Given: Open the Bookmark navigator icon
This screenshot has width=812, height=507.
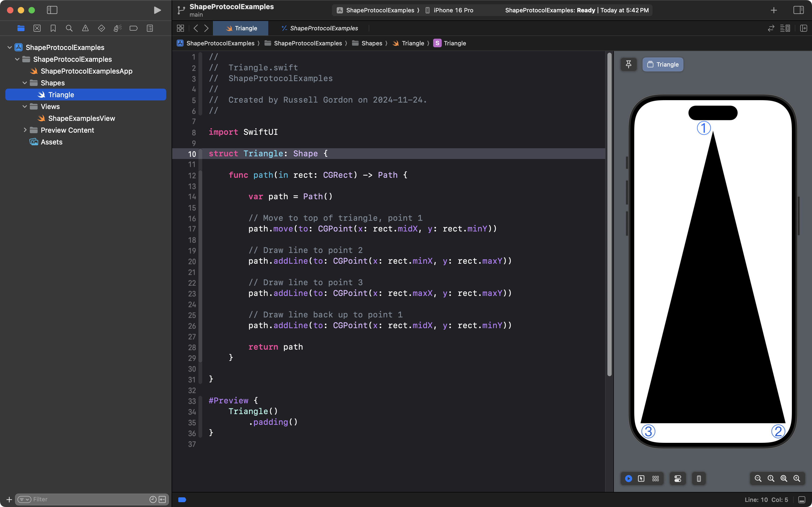Looking at the screenshot, I should (x=53, y=28).
